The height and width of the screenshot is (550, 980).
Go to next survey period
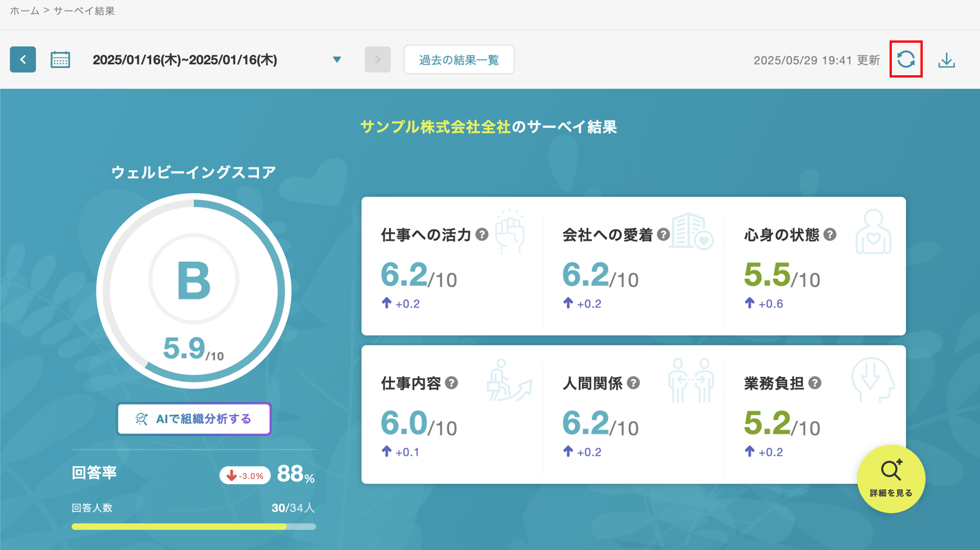pyautogui.click(x=377, y=60)
